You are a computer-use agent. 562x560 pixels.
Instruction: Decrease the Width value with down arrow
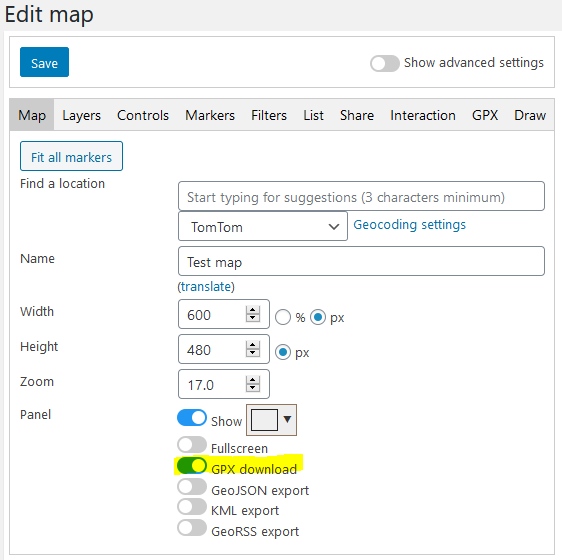point(253,318)
